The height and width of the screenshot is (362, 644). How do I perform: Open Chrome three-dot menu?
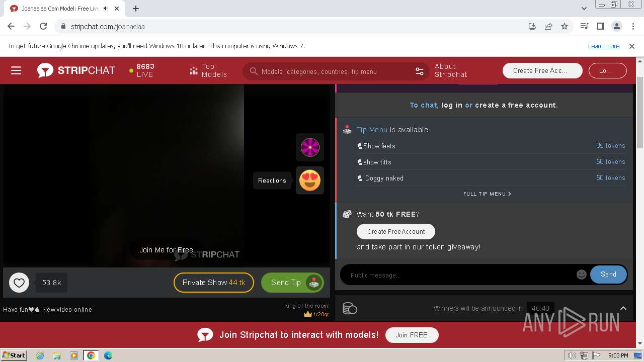(632, 26)
